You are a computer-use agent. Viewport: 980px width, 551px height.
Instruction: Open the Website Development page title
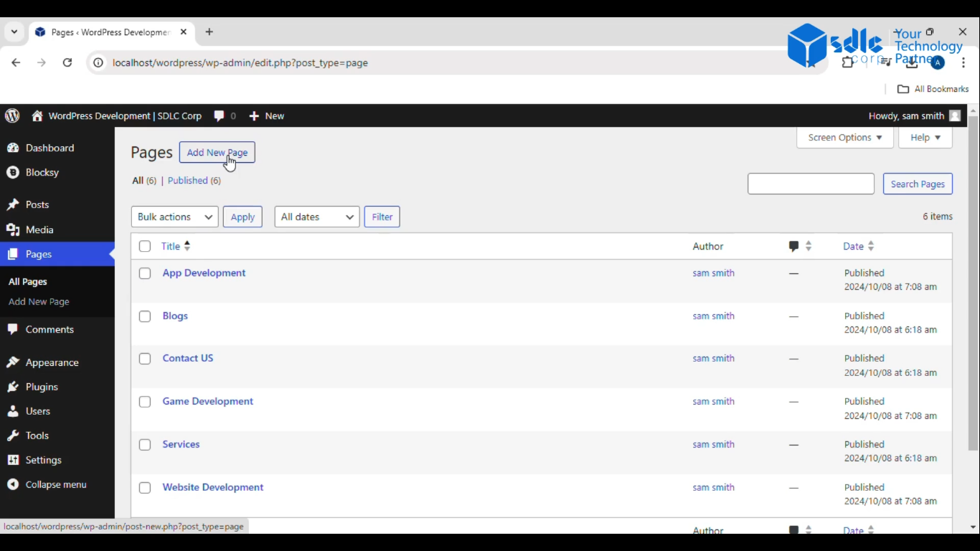[x=213, y=487]
